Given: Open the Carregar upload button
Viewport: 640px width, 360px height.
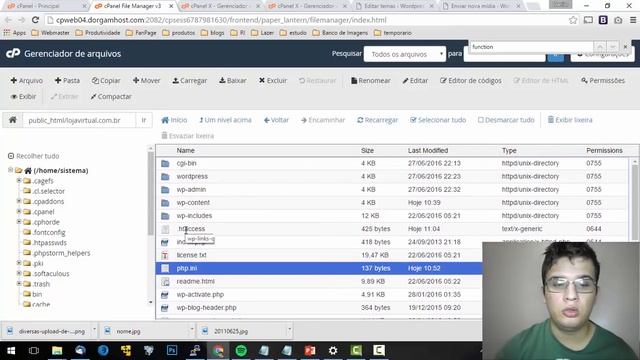Looking at the screenshot, I should click(x=189, y=81).
